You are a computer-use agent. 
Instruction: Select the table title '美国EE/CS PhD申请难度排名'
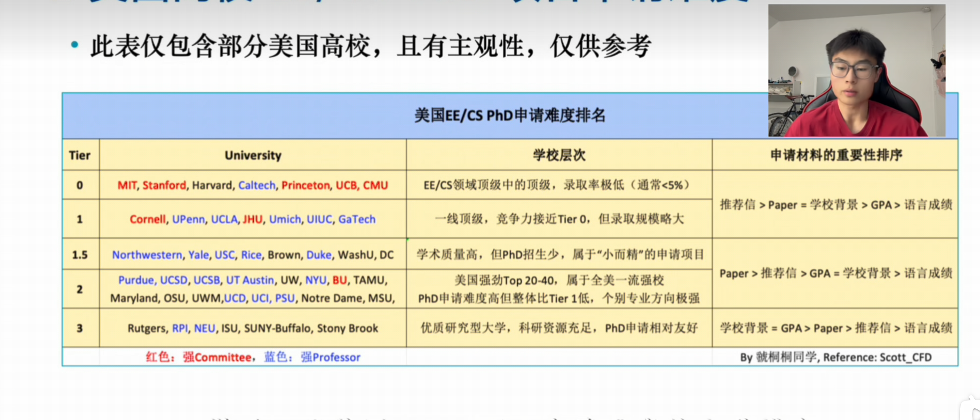click(510, 115)
